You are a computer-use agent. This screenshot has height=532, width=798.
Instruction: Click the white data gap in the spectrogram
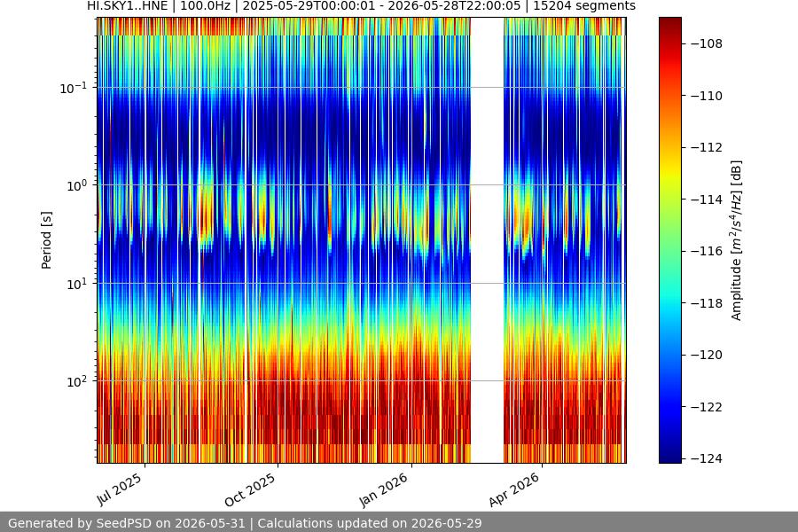pyautogui.click(x=487, y=240)
